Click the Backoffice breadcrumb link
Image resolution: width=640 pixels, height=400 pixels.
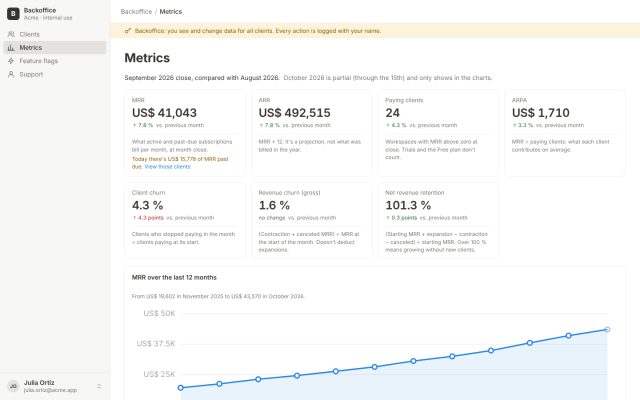136,11
